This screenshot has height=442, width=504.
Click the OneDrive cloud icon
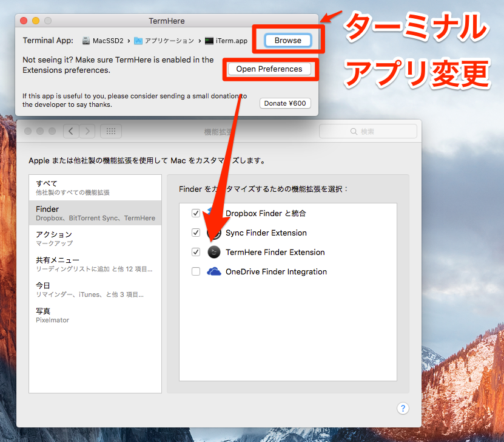click(213, 271)
